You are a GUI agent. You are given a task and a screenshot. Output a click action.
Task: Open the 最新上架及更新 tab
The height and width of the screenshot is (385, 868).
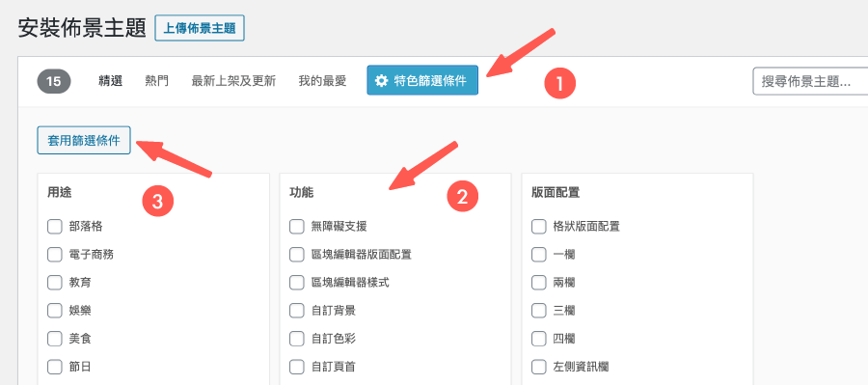233,81
